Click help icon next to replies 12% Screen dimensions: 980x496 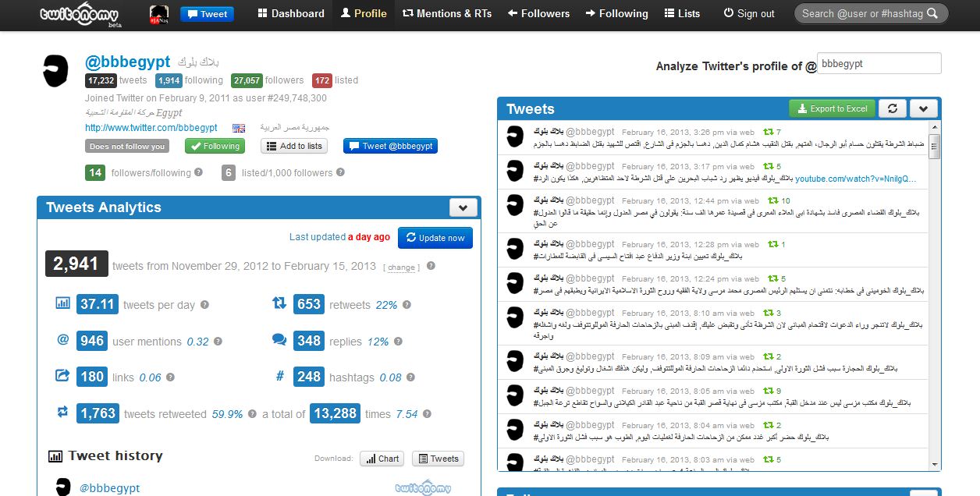(x=398, y=342)
